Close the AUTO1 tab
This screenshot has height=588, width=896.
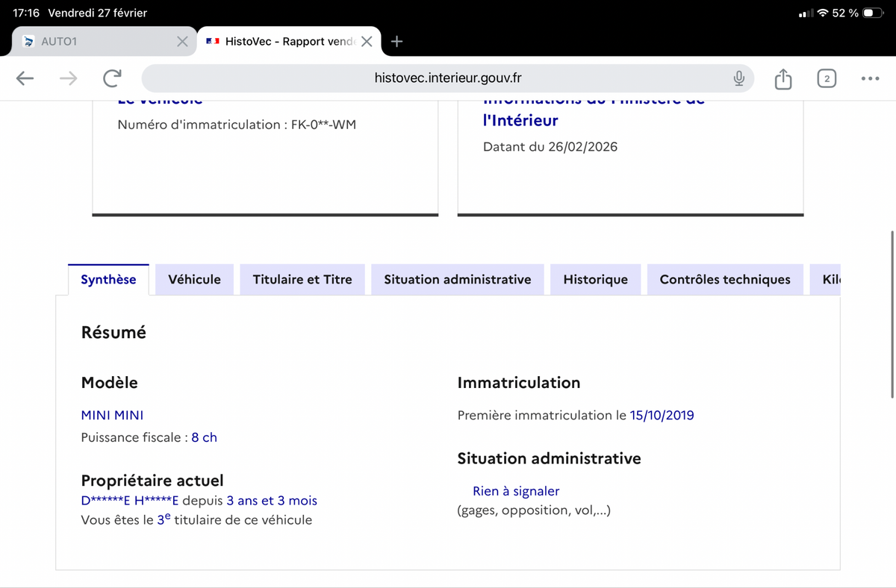pyautogui.click(x=182, y=42)
